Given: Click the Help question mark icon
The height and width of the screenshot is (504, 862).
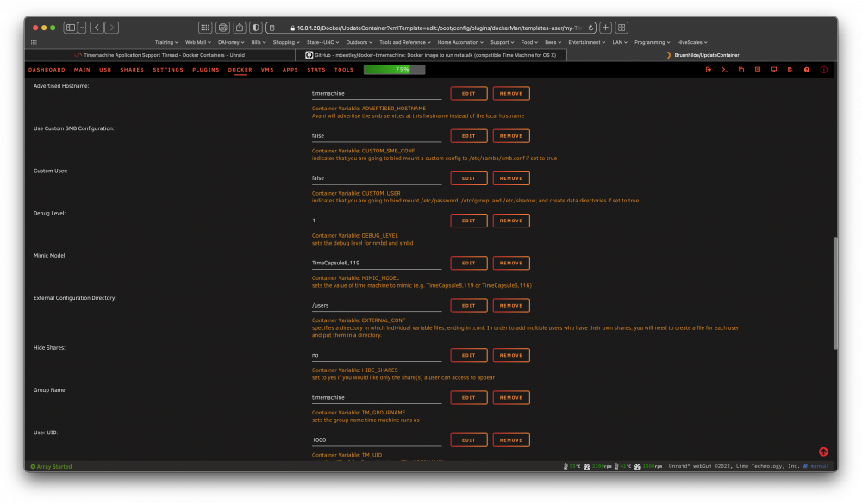Looking at the screenshot, I should (807, 70).
